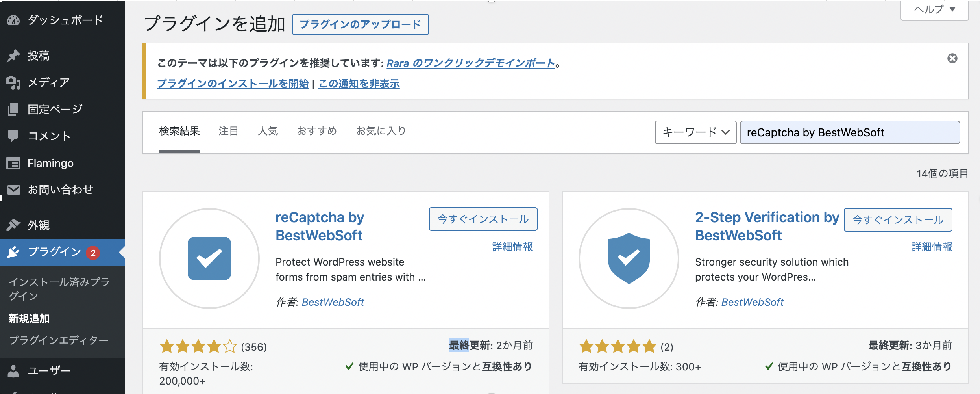Click BestWebSoft author link under reCaptcha

tap(333, 302)
